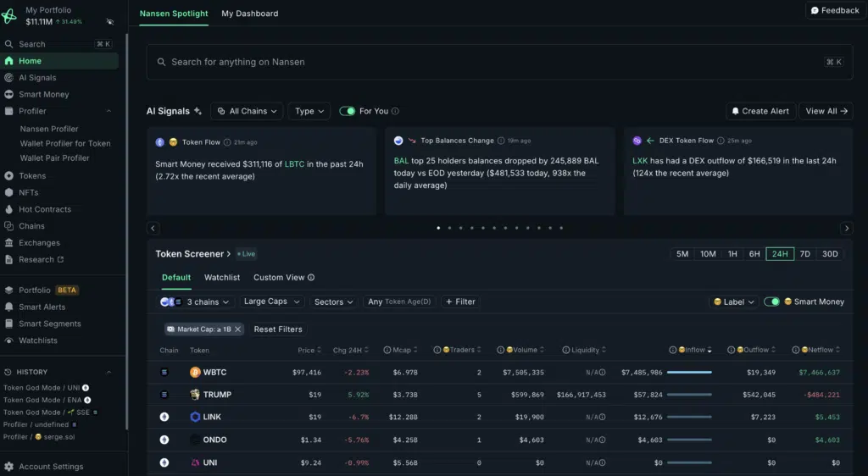Hide portfolio balance with eye icon

pos(110,21)
